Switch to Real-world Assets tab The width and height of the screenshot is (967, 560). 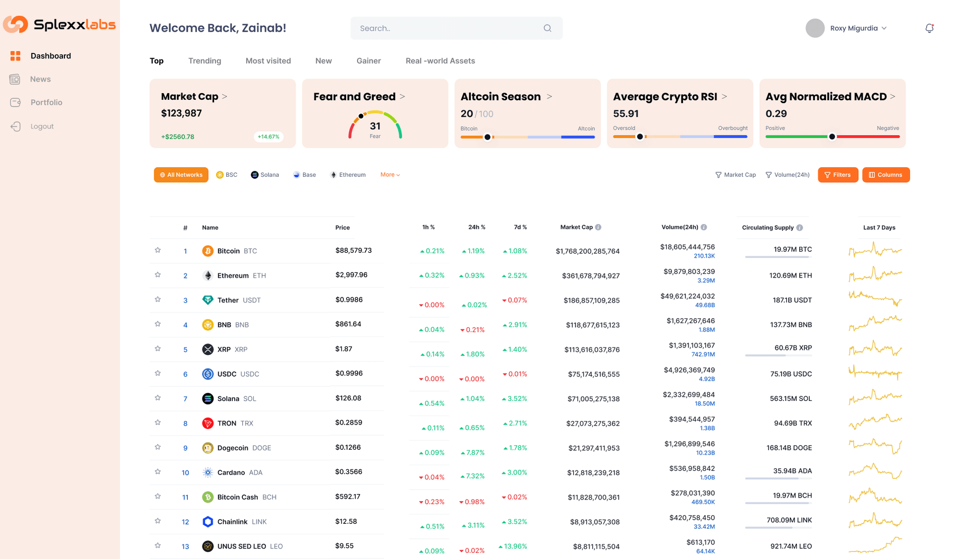click(x=440, y=61)
